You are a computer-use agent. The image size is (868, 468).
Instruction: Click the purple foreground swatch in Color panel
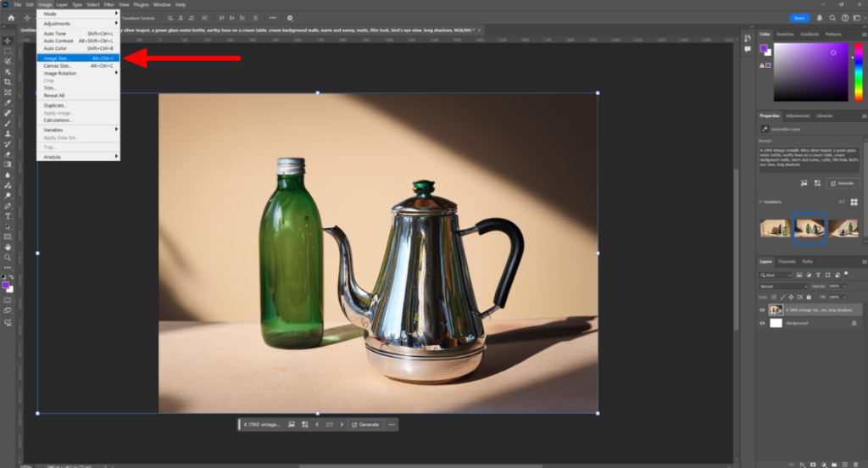click(x=764, y=48)
